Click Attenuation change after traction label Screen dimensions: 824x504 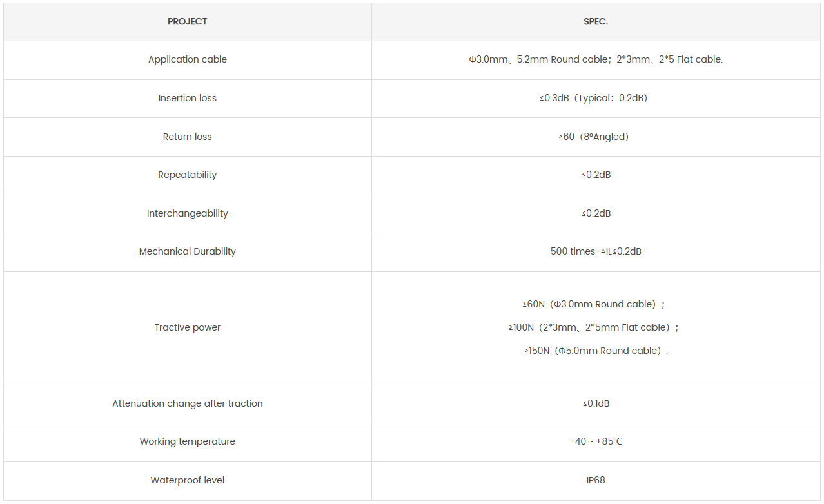click(188, 403)
